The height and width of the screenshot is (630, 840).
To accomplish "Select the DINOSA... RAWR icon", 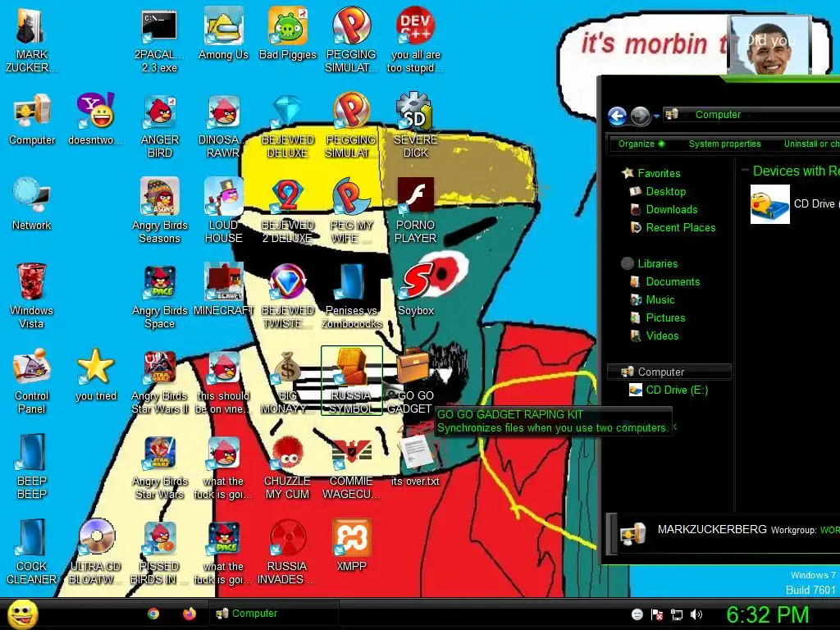I will 223,126.
